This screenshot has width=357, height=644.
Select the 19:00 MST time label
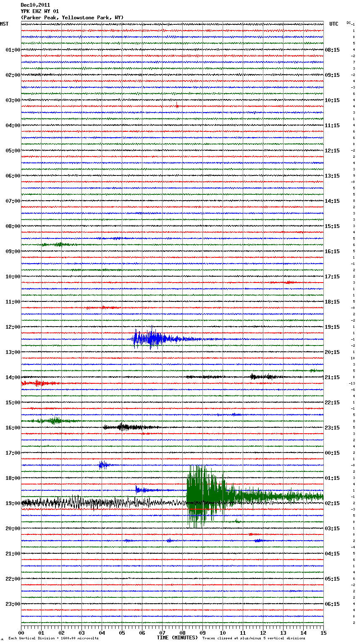(13, 503)
